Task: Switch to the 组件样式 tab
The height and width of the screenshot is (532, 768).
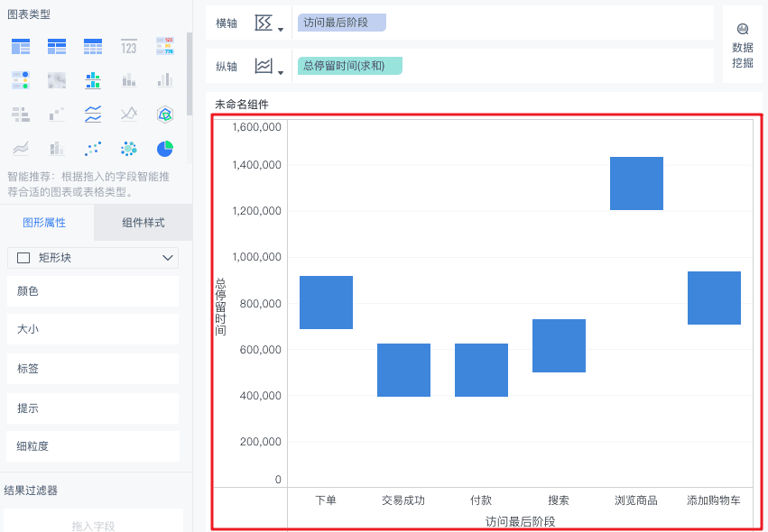Action: coord(143,223)
